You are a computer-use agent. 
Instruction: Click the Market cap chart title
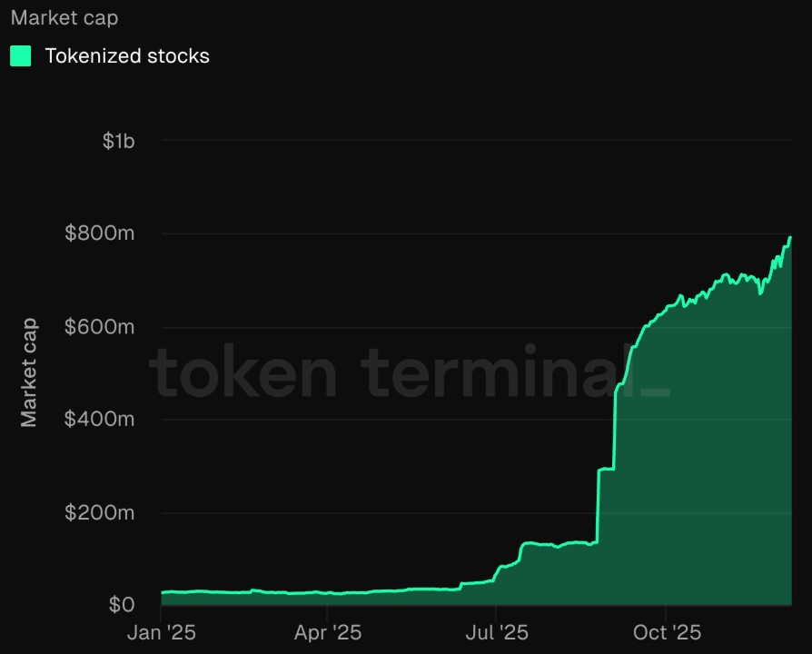click(64, 17)
